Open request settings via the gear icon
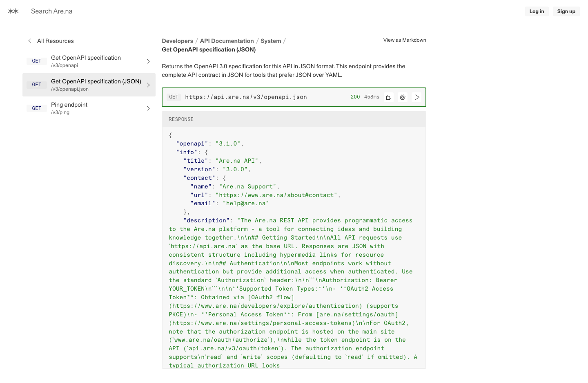This screenshot has width=588, height=383. [x=403, y=97]
